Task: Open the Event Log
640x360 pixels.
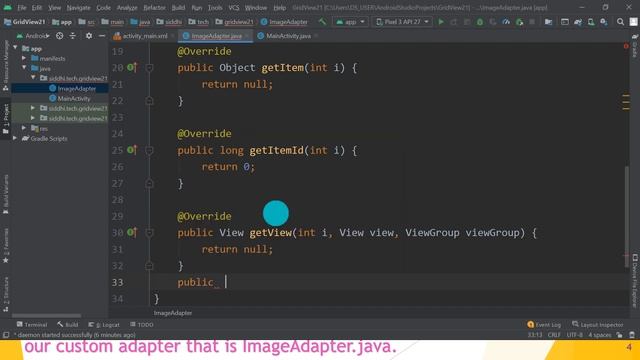Action: (x=544, y=324)
